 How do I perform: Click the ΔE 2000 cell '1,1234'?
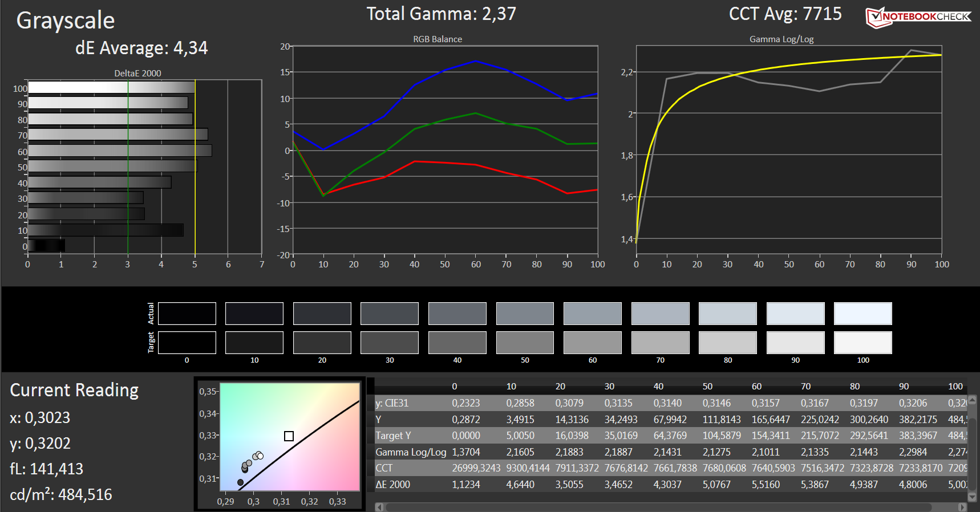click(466, 485)
